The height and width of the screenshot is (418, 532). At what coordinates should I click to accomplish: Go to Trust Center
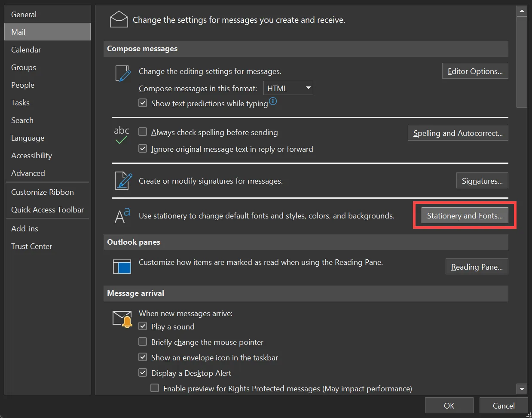[x=47, y=246]
